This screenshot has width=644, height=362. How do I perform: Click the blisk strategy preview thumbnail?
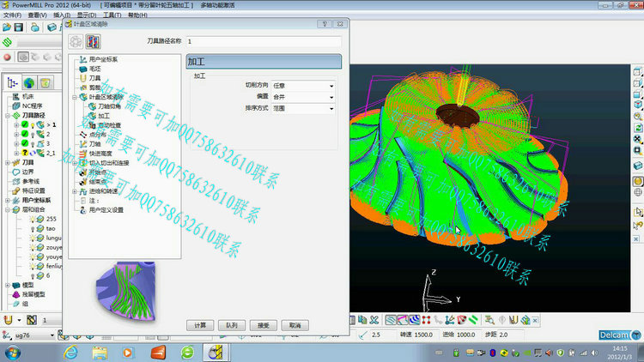tap(125, 291)
